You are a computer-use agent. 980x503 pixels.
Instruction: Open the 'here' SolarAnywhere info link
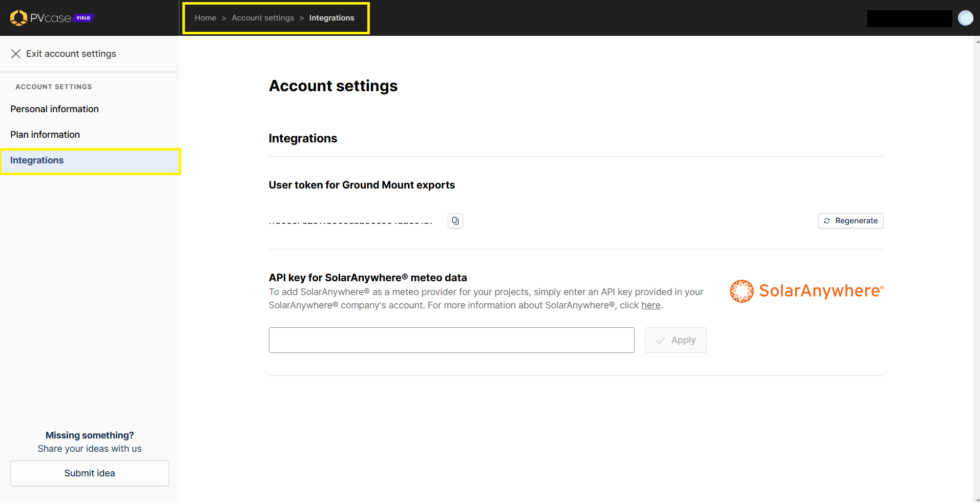pyautogui.click(x=651, y=305)
